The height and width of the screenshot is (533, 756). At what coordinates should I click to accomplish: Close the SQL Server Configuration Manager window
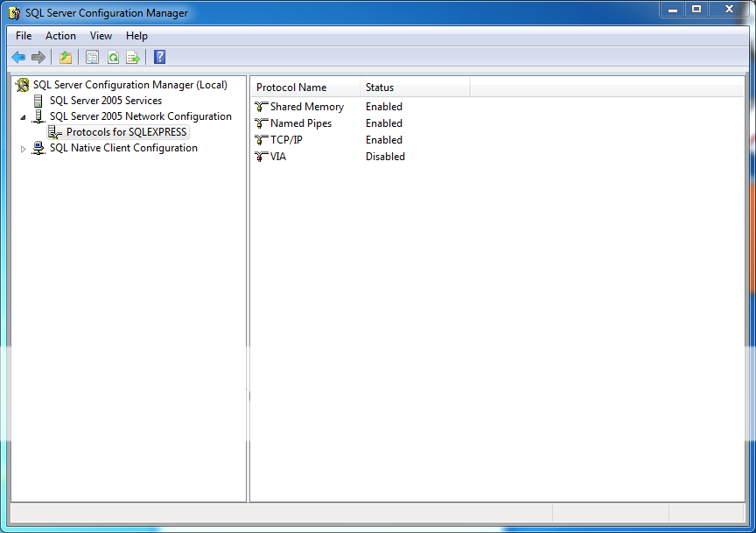(x=729, y=10)
